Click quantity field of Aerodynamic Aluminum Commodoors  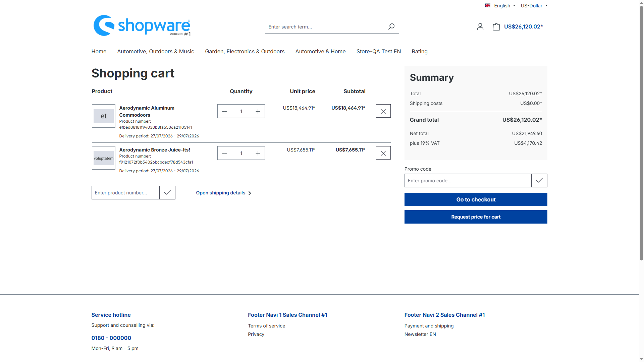point(241,111)
